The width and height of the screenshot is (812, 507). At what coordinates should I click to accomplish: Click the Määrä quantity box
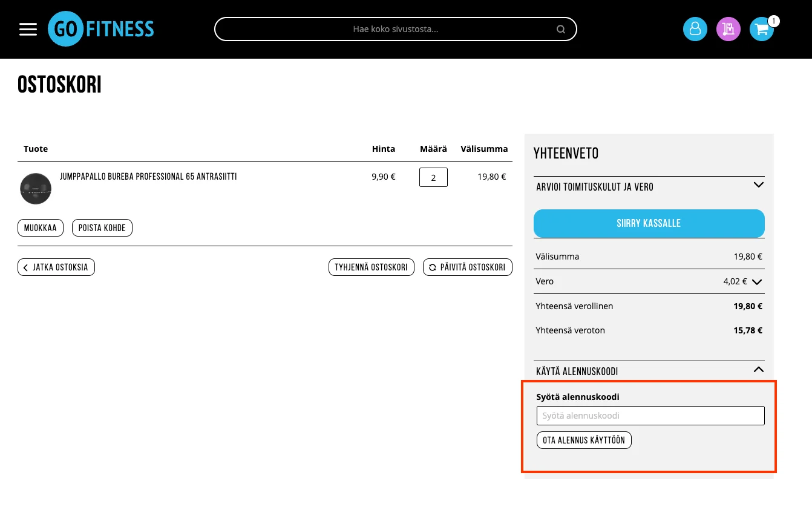click(x=433, y=177)
